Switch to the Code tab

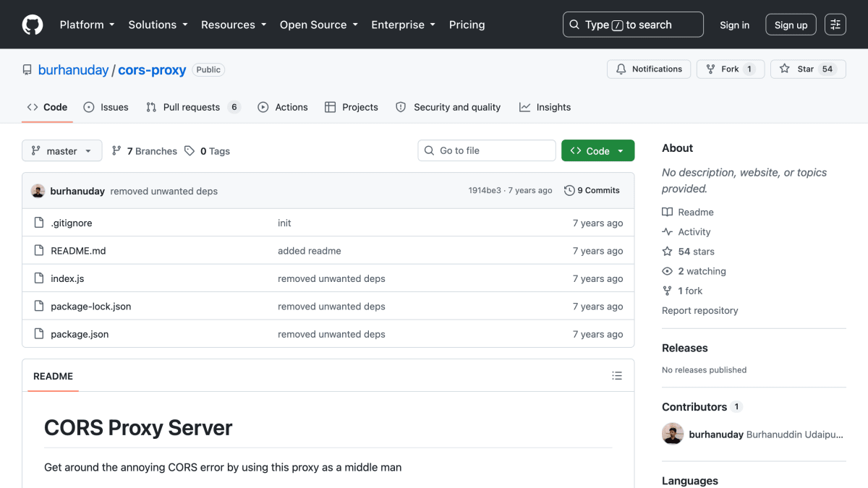[47, 107]
